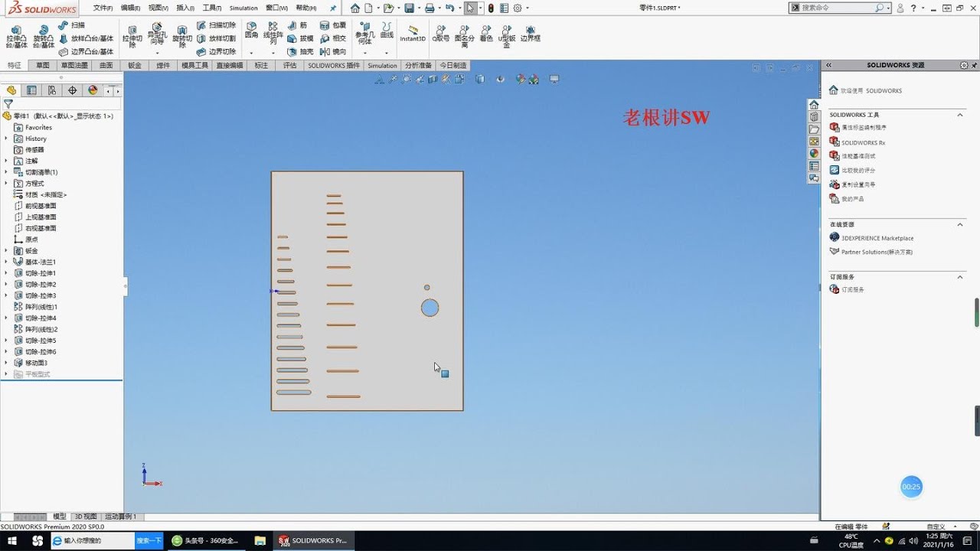Click the feature tree filter field

pyautogui.click(x=61, y=104)
